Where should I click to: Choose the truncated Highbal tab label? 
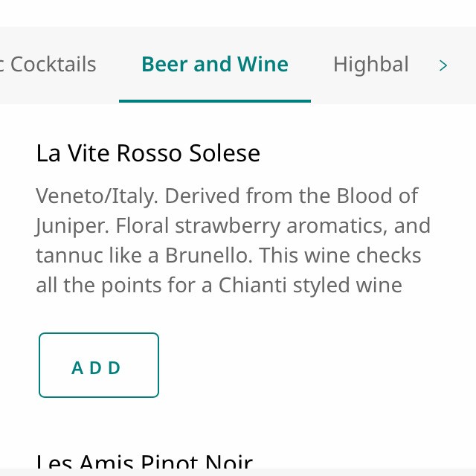tap(370, 65)
